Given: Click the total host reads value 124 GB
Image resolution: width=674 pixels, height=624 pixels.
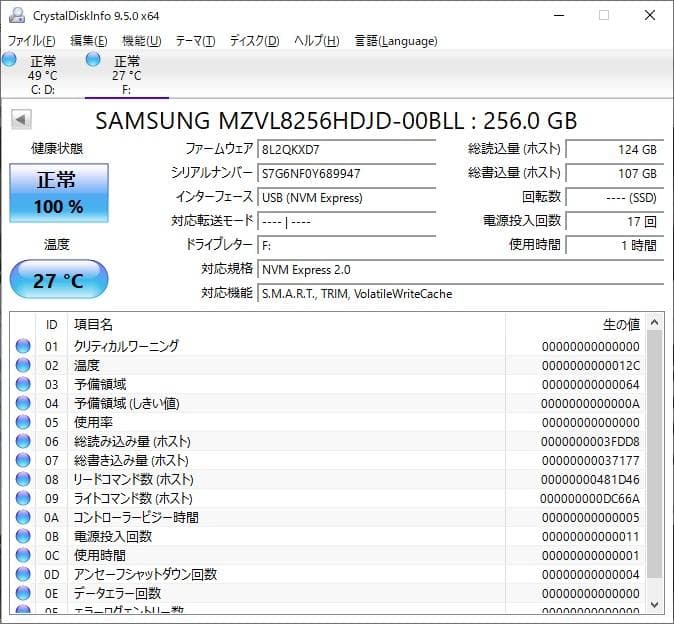Looking at the screenshot, I should point(615,150).
